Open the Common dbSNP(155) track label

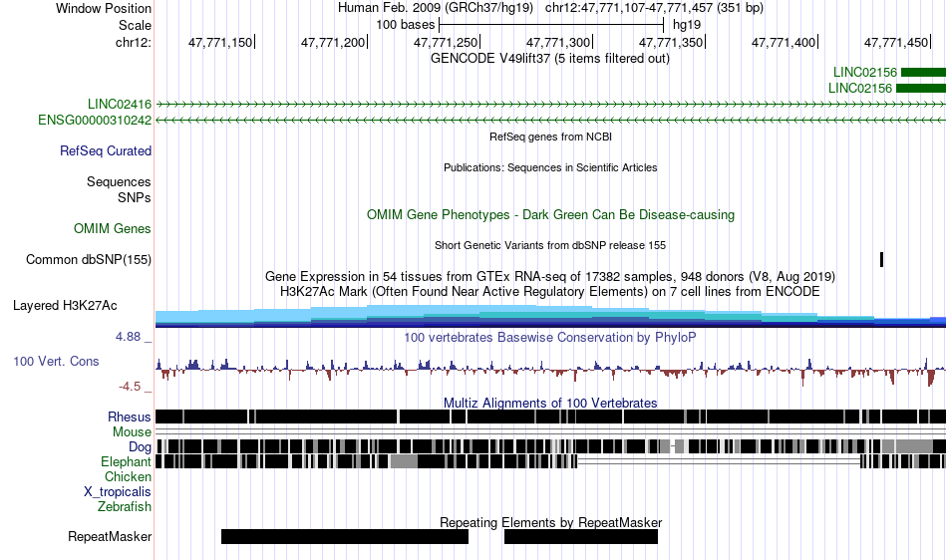coord(89,259)
